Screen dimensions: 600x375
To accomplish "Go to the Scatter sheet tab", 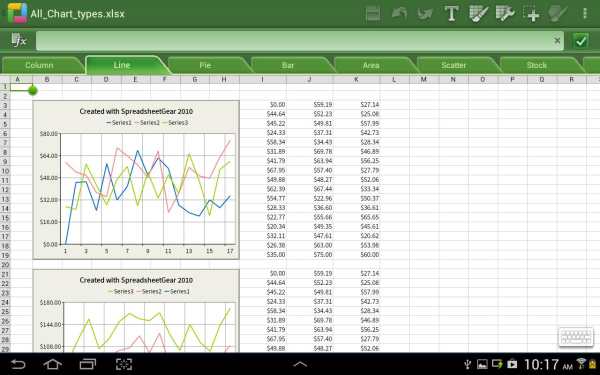I will click(x=454, y=65).
